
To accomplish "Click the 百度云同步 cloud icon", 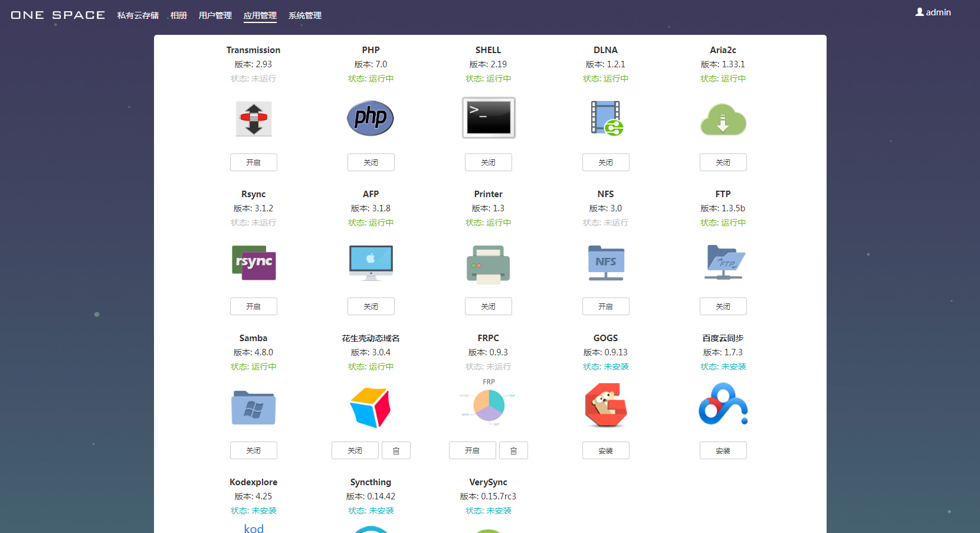I will pyautogui.click(x=723, y=404).
